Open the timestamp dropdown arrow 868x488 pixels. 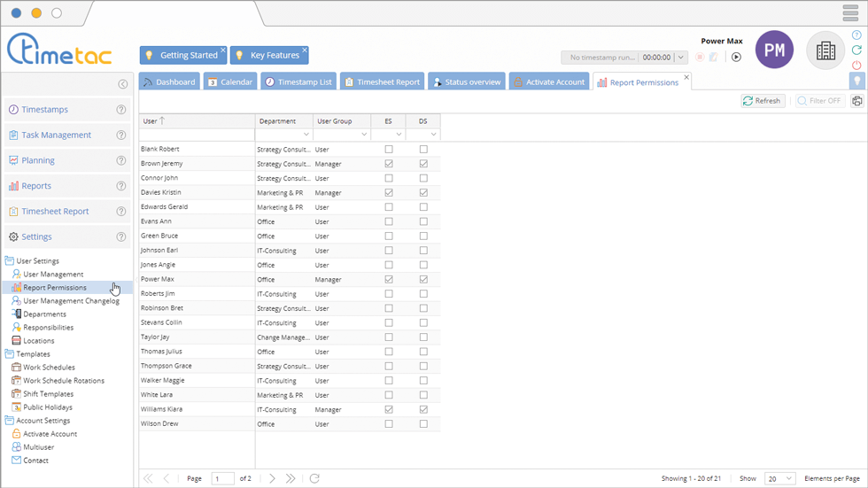pyautogui.click(x=681, y=57)
